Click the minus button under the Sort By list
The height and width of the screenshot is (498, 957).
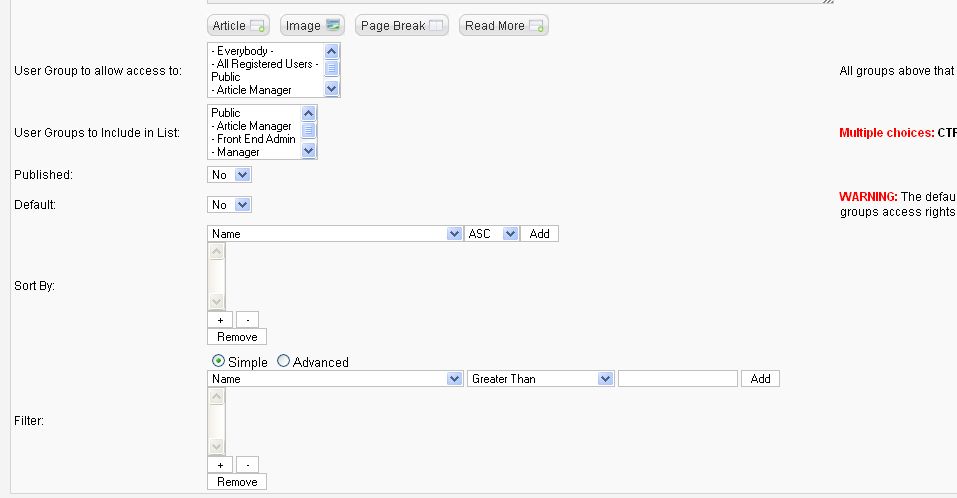pyautogui.click(x=247, y=320)
